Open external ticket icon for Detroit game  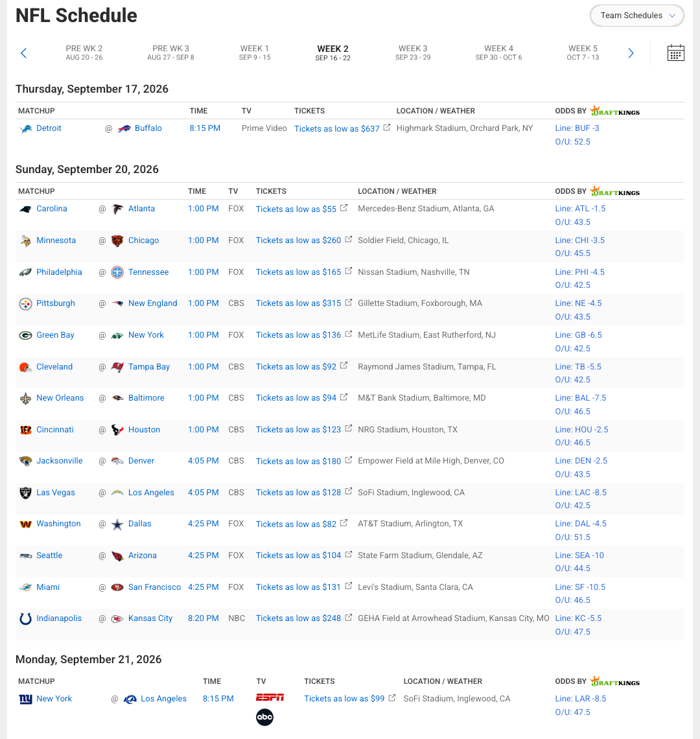387,127
